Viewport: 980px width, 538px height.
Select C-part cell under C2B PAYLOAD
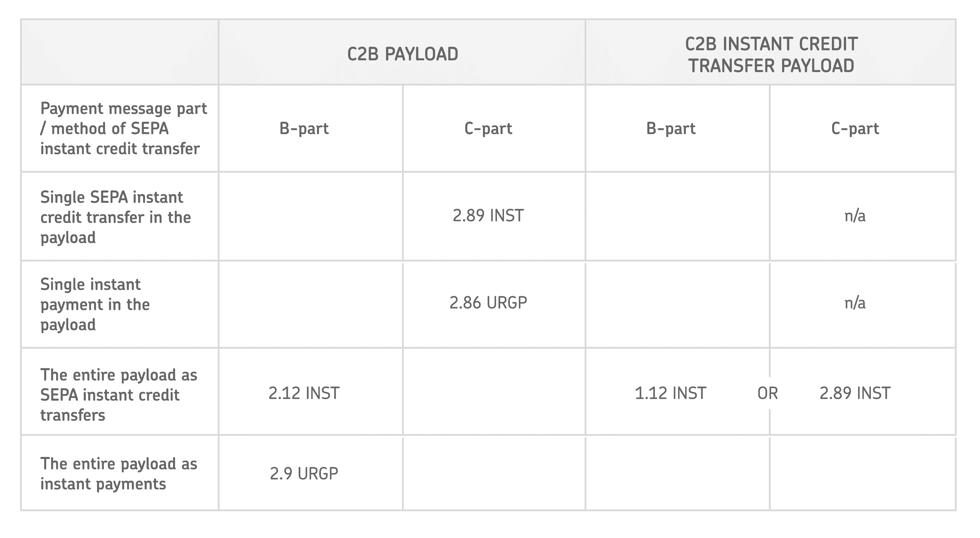[488, 129]
